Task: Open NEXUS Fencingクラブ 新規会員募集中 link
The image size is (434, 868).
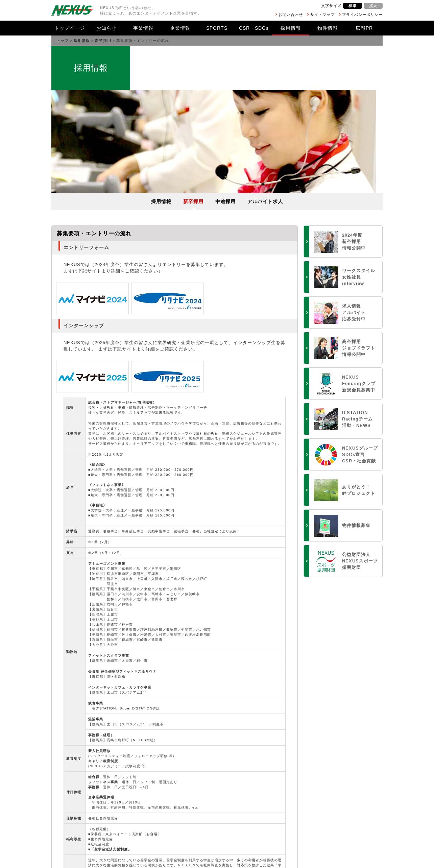Action: [359, 384]
